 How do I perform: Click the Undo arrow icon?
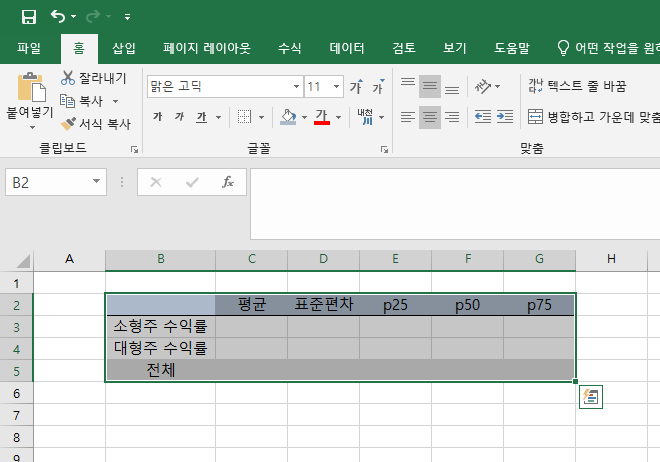58,16
